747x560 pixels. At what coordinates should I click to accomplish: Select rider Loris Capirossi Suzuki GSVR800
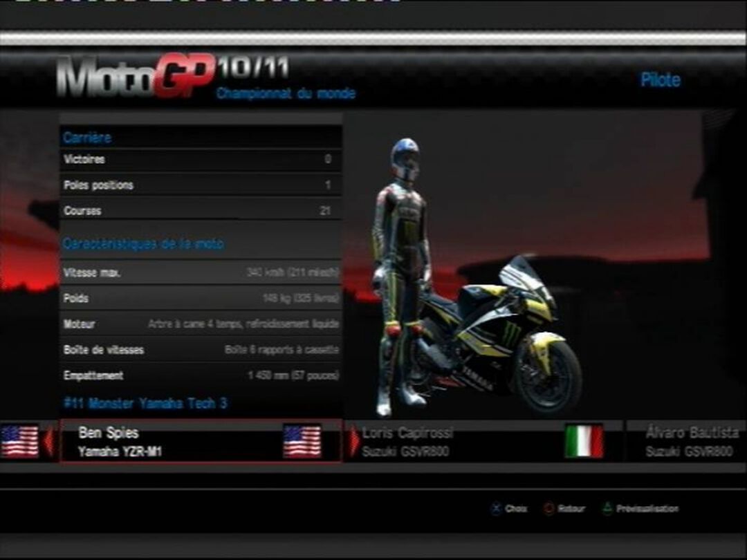483,441
